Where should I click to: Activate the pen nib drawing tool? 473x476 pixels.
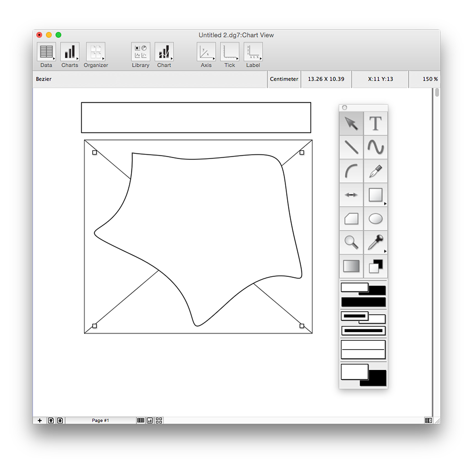coord(376,171)
